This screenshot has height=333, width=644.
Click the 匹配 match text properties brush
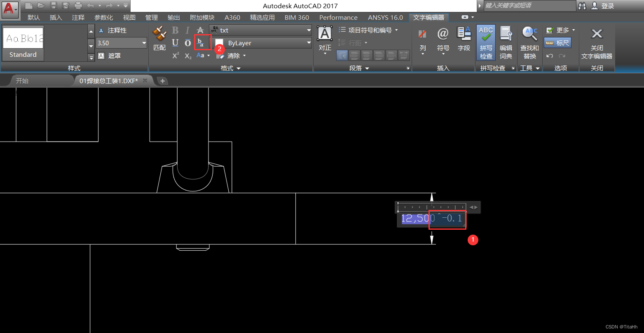159,38
